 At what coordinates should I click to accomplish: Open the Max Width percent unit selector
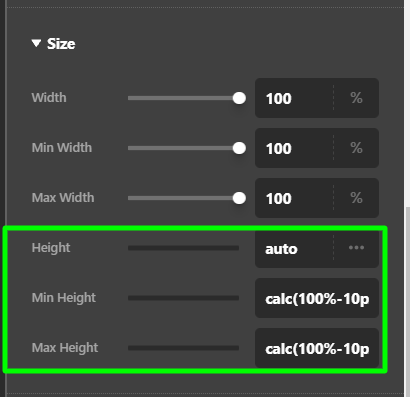(356, 198)
